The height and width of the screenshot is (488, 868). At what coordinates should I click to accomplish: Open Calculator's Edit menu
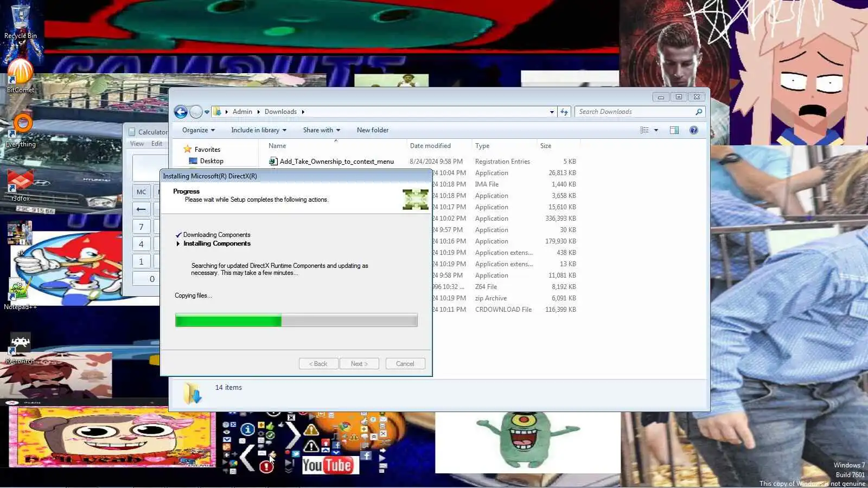pyautogui.click(x=157, y=144)
